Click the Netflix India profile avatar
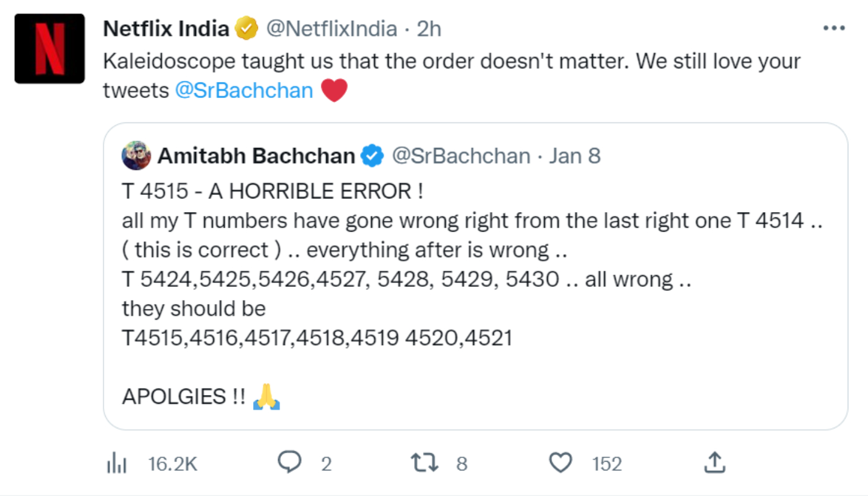 pos(49,49)
